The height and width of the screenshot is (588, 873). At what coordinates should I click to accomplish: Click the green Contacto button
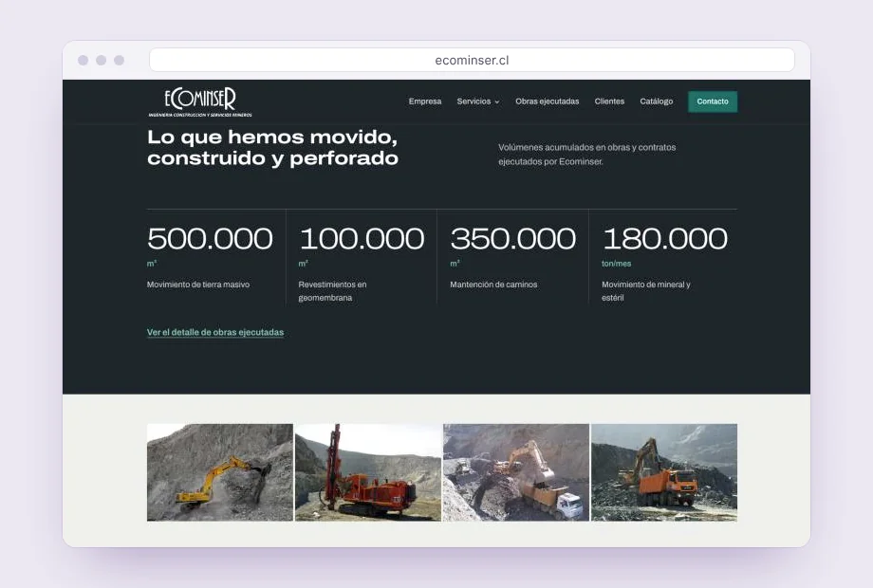(x=712, y=101)
